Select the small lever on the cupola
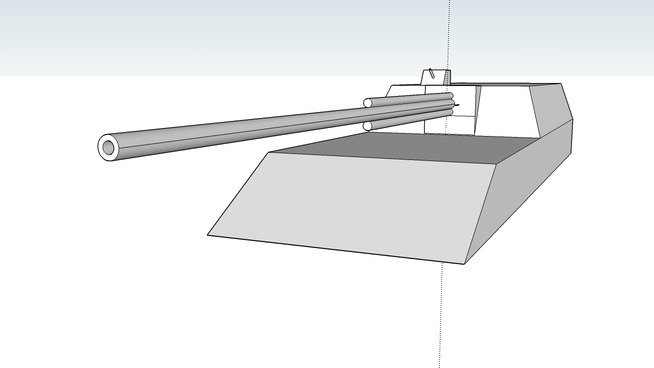The image size is (654, 368). pyautogui.click(x=432, y=73)
